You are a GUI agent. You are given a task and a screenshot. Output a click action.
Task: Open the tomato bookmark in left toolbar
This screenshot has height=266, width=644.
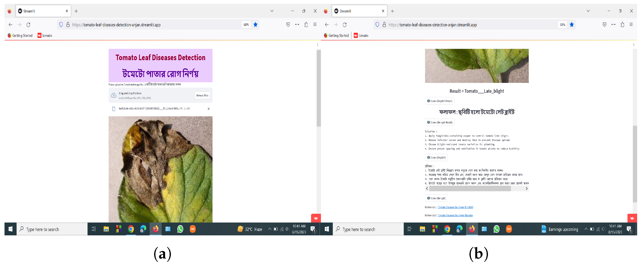pyautogui.click(x=45, y=35)
